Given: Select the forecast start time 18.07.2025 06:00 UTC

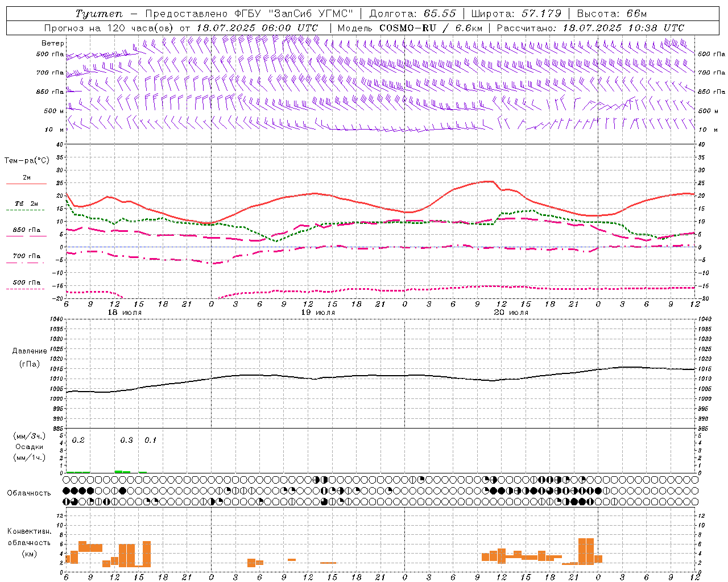Looking at the screenshot, I should coord(257,28).
